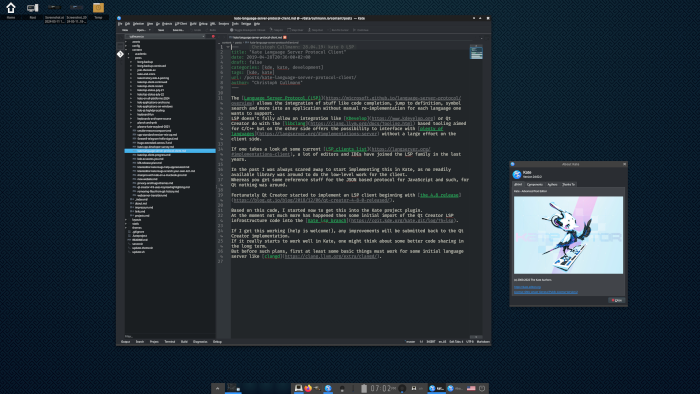Click the document minimap at the editor's top right
Image resolution: width=700 pixels, height=394 pixels.
(476, 52)
